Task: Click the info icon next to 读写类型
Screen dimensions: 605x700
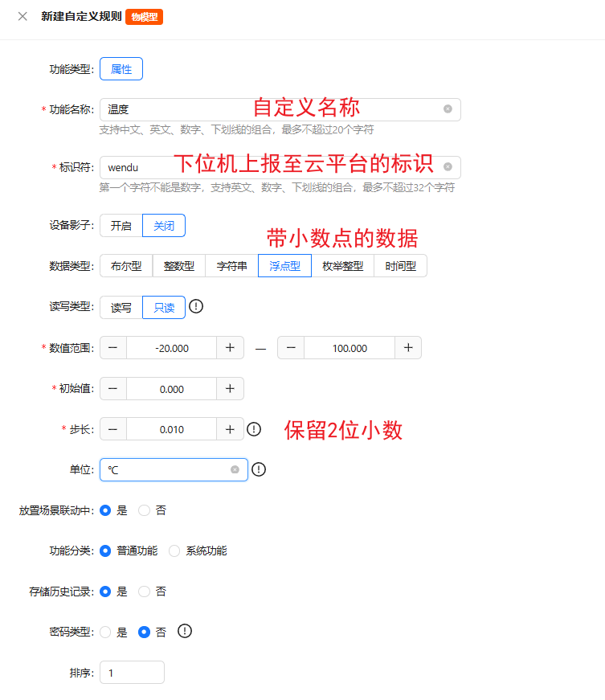Action: (196, 306)
